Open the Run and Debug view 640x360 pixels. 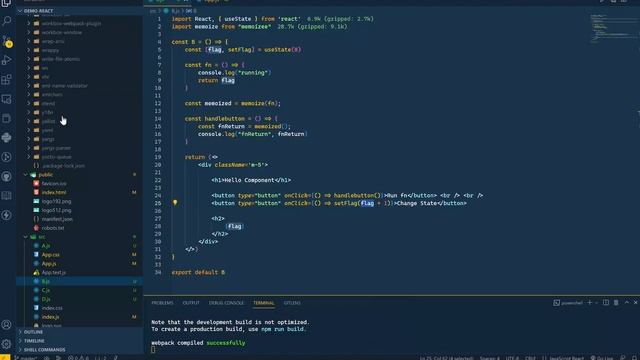[x=7, y=60]
